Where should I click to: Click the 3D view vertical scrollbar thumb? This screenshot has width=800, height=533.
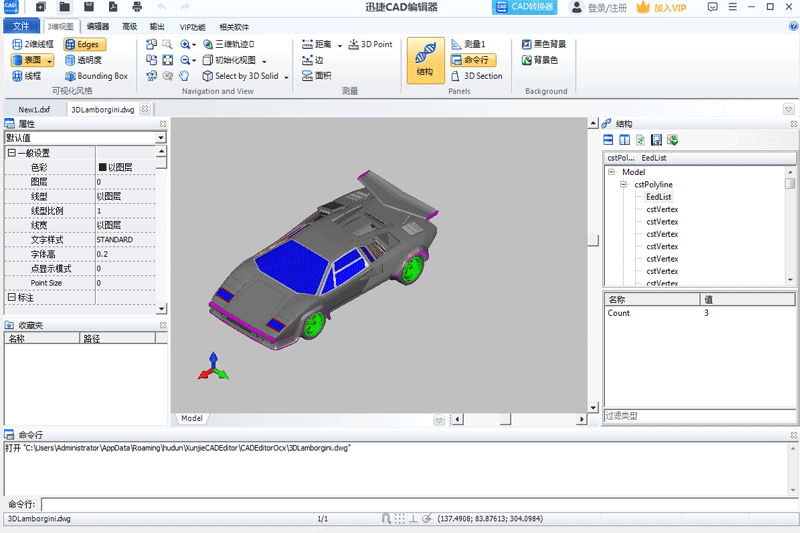coord(593,240)
